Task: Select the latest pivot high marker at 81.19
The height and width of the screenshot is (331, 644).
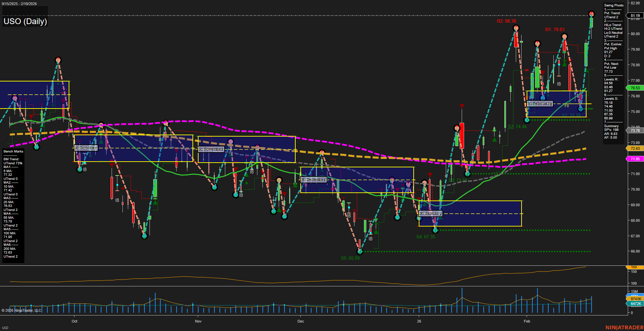Action: tap(591, 14)
